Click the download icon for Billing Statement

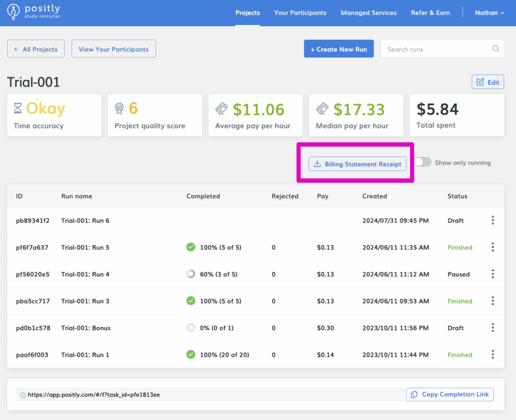coord(317,164)
